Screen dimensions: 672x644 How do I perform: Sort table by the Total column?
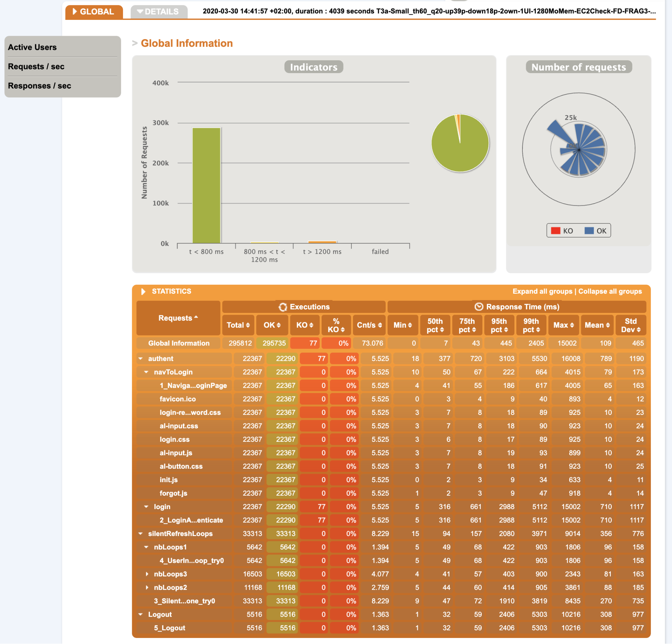tap(238, 325)
